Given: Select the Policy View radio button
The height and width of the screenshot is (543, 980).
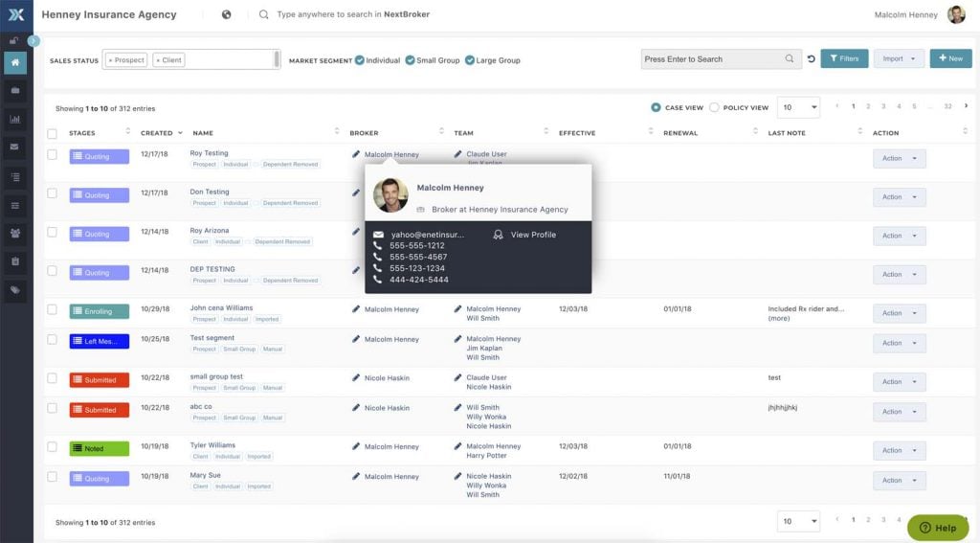Looking at the screenshot, I should 714,107.
